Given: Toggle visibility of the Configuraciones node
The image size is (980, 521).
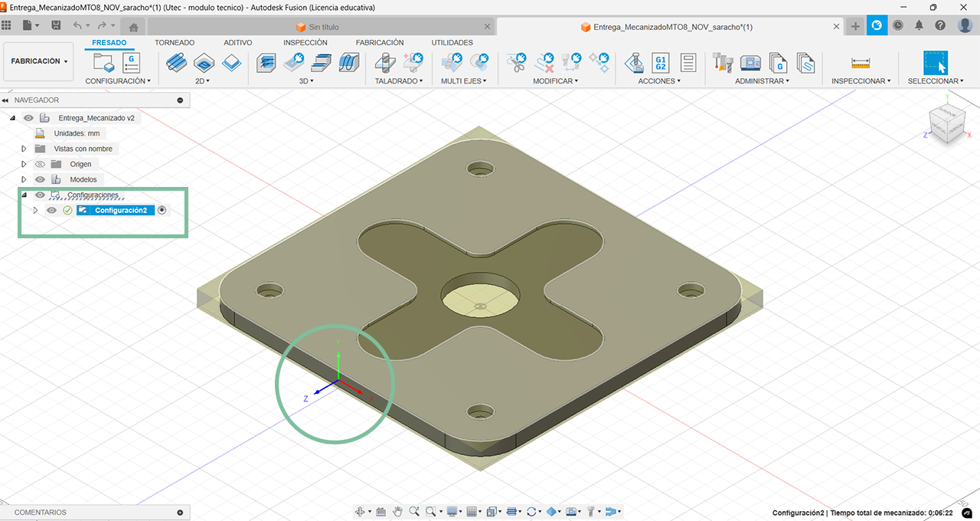Looking at the screenshot, I should click(x=41, y=195).
